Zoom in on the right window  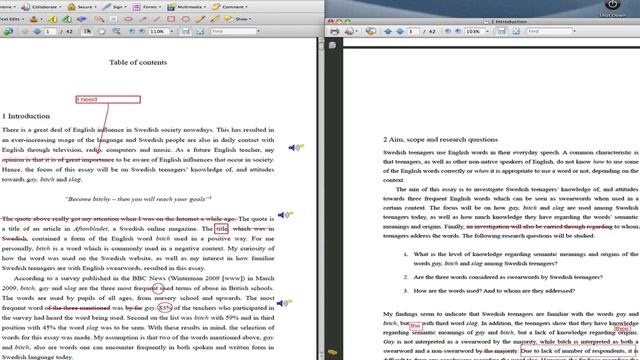(x=458, y=31)
